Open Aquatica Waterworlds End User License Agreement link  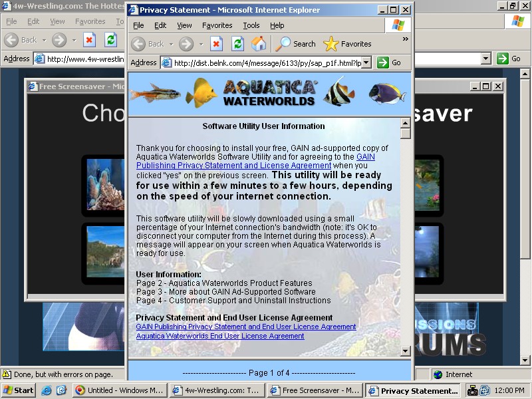tap(220, 336)
